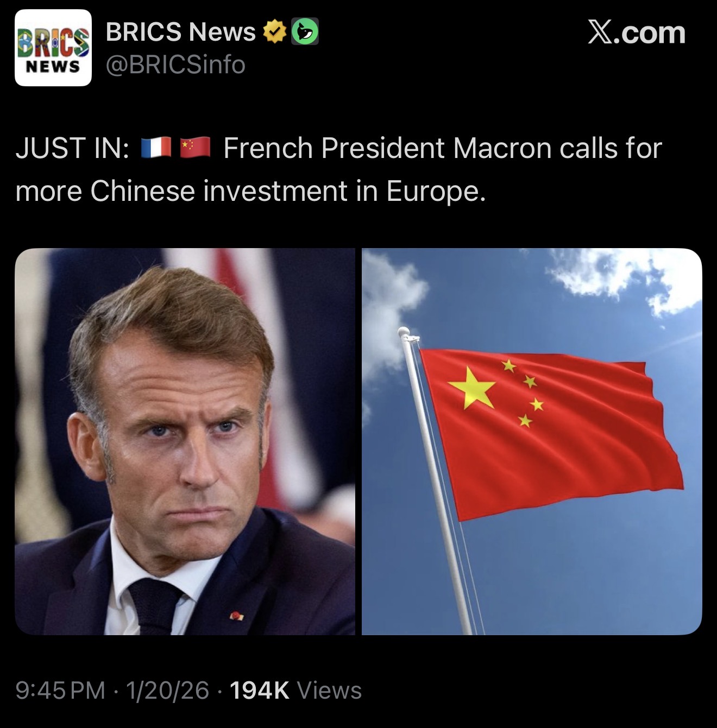Screen dimensions: 717x728
Task: Click the X.com watermark text
Action: [x=637, y=33]
